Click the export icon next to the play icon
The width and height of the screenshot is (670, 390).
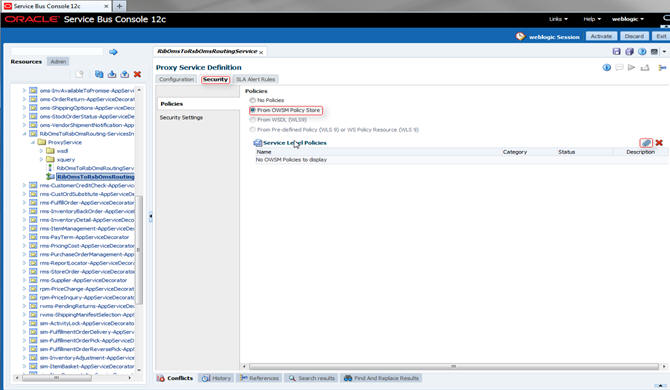[645, 67]
